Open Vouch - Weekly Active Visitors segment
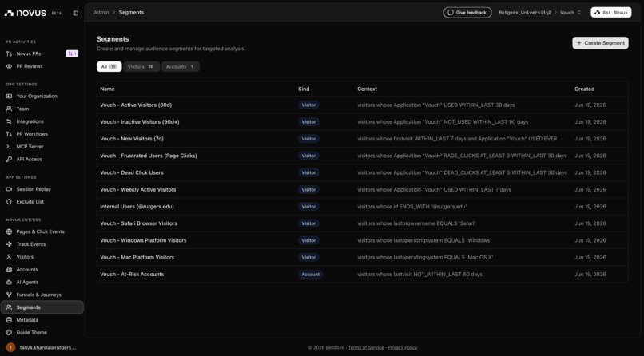The image size is (644, 356). tap(138, 190)
